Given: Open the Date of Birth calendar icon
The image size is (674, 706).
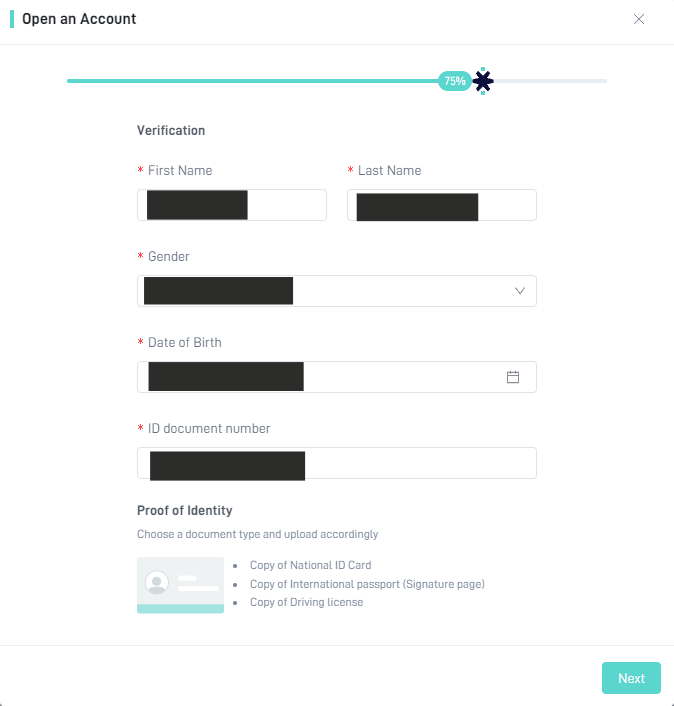Looking at the screenshot, I should pyautogui.click(x=512, y=377).
